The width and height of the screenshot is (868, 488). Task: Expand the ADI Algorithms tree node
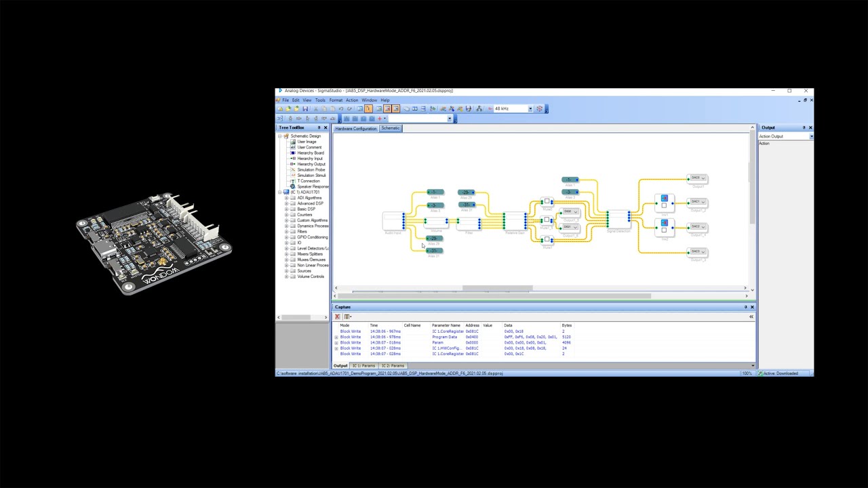coord(286,198)
